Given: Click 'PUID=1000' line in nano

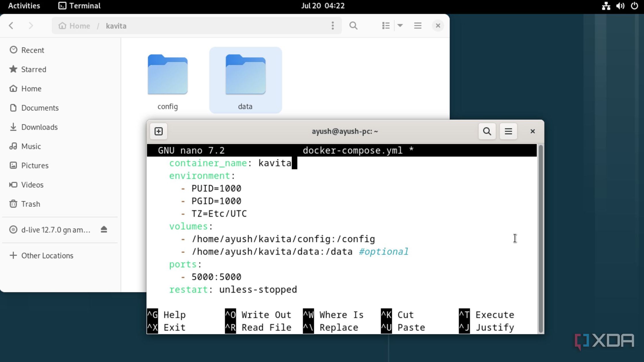Looking at the screenshot, I should 216,188.
